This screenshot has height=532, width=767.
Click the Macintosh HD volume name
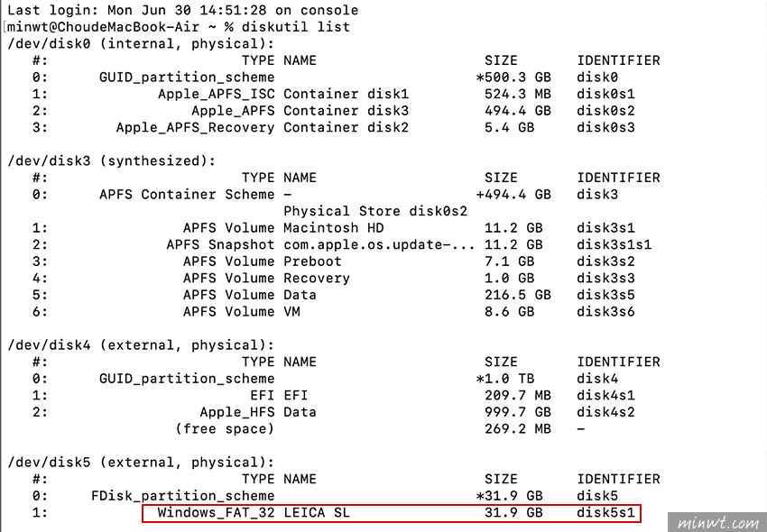pos(334,228)
